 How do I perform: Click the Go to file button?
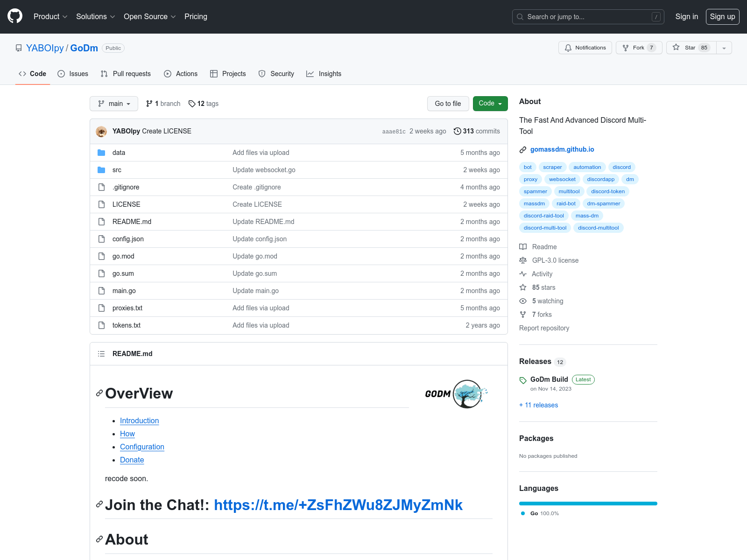(448, 104)
